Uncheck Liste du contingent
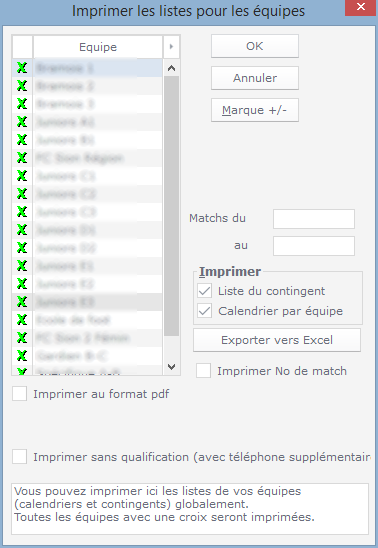This screenshot has height=548, width=378. (x=205, y=291)
